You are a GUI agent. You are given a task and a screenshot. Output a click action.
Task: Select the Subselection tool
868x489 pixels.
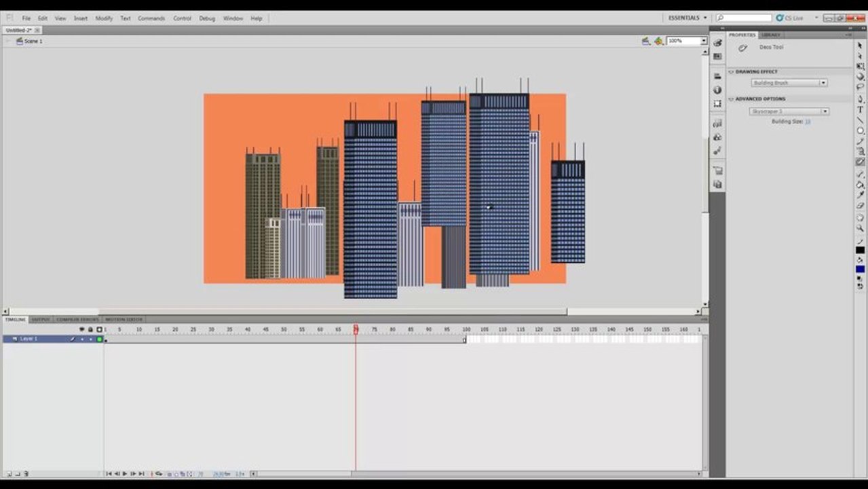[860, 56]
